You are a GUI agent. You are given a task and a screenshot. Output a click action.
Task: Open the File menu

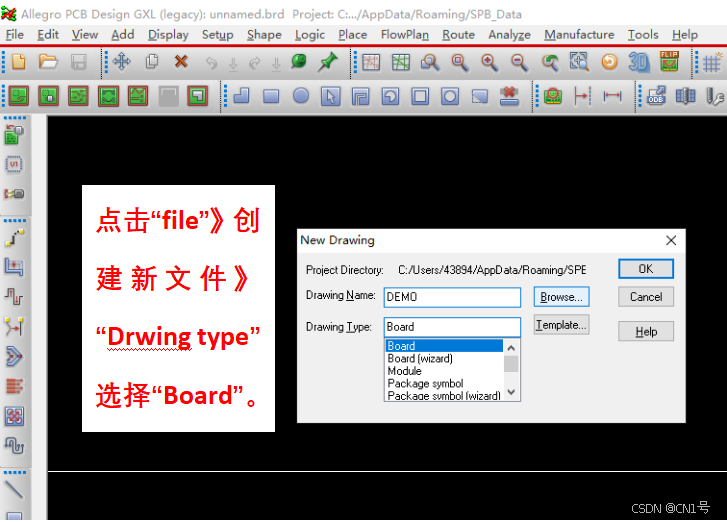tap(14, 35)
